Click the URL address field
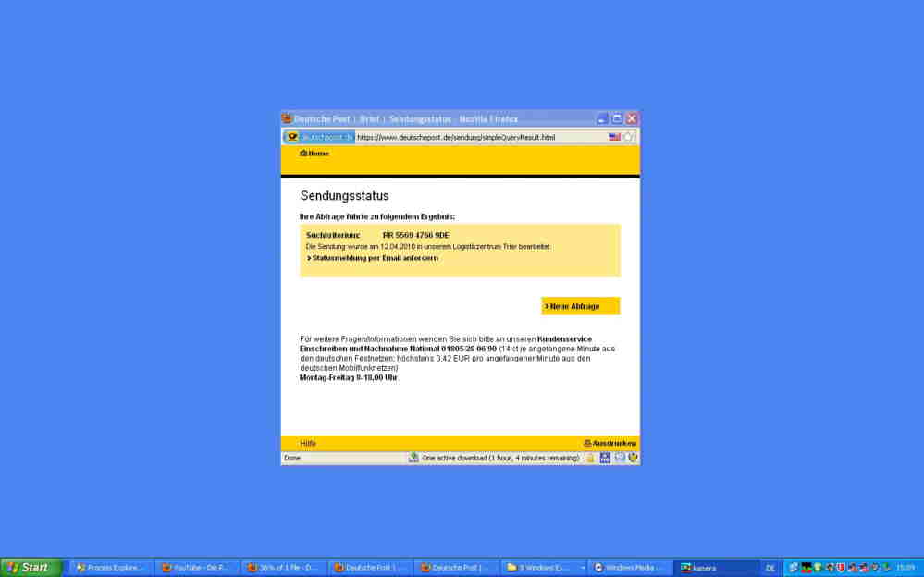 pyautogui.click(x=476, y=137)
